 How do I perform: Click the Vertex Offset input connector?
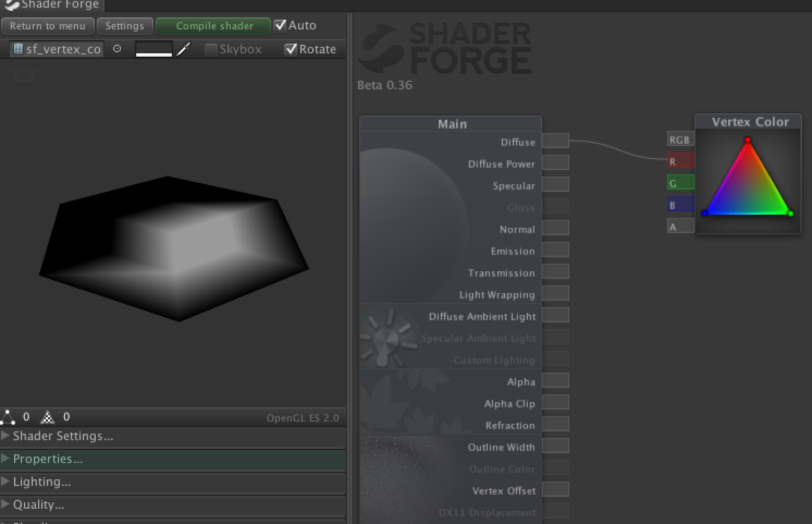(x=556, y=490)
